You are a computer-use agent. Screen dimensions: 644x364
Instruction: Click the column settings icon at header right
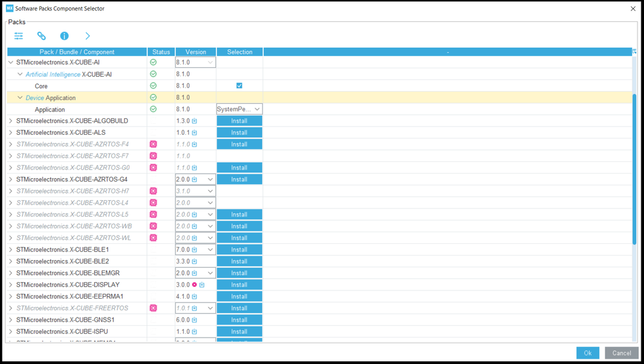coord(634,52)
